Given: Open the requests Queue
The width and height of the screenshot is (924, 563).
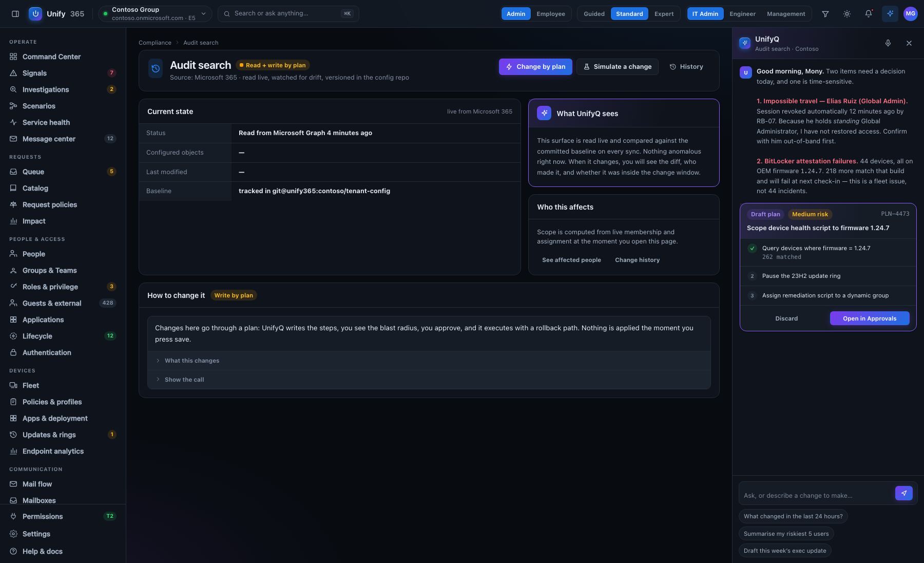Looking at the screenshot, I should 63,172.
